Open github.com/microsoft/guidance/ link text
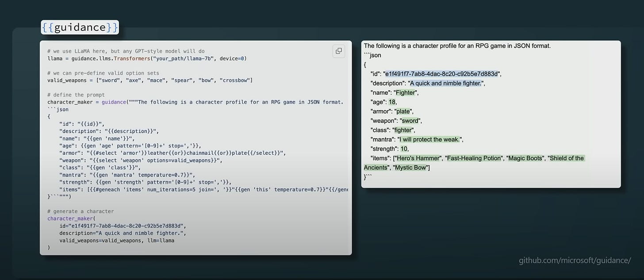The width and height of the screenshot is (644, 280). [575, 260]
